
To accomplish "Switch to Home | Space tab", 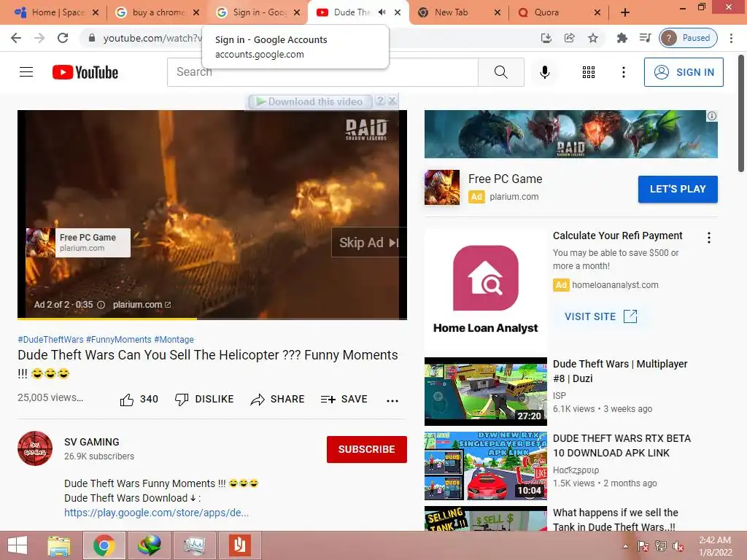I will pos(56,12).
